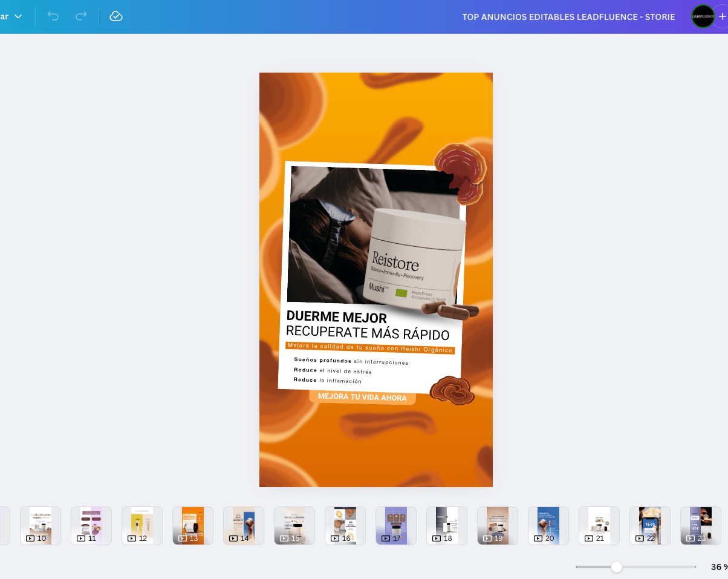Select page thumbnail 13
The image size is (728, 579).
193,526
